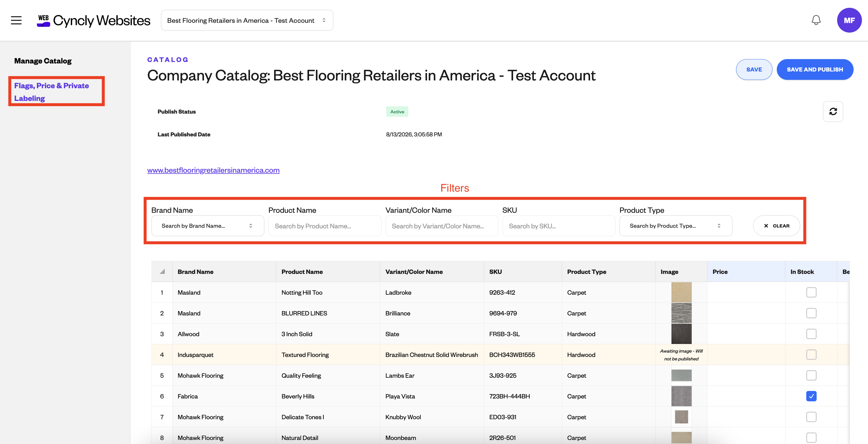This screenshot has height=444, width=868.
Task: Click the Active publish status badge
Action: (397, 112)
